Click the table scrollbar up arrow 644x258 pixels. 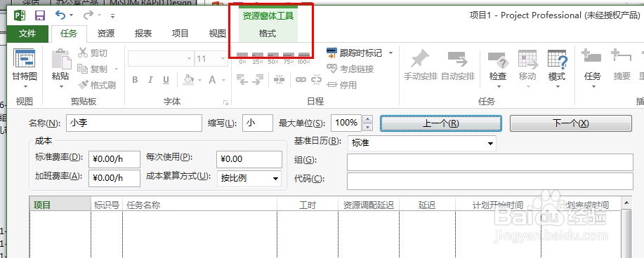tap(626, 202)
